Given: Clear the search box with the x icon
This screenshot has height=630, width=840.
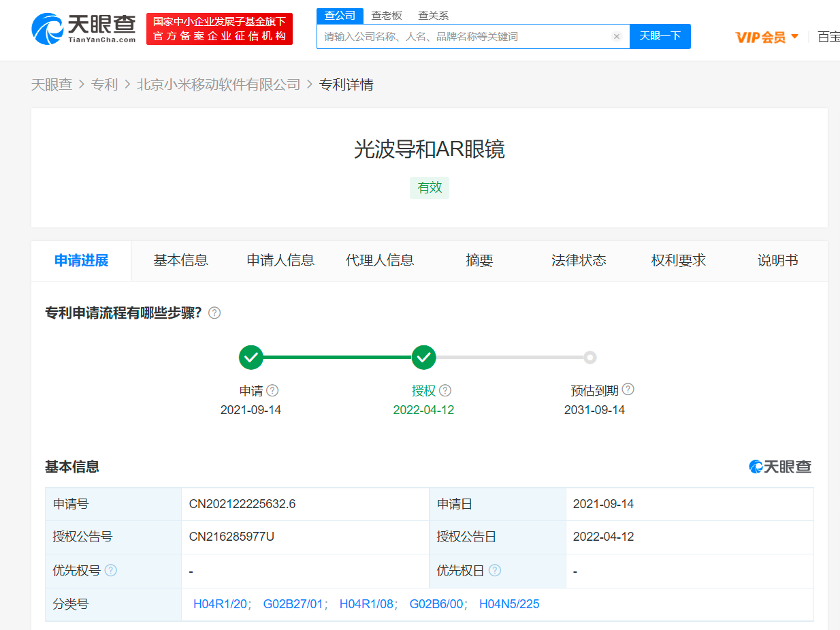Looking at the screenshot, I should [617, 37].
